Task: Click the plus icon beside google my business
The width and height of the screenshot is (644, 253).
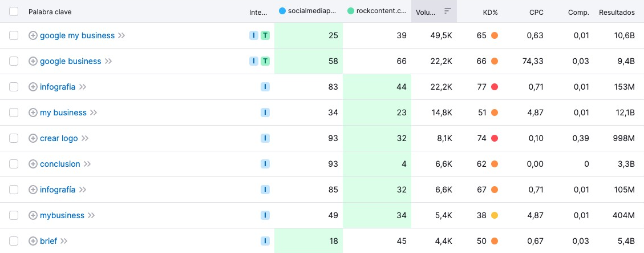Action: [x=33, y=35]
